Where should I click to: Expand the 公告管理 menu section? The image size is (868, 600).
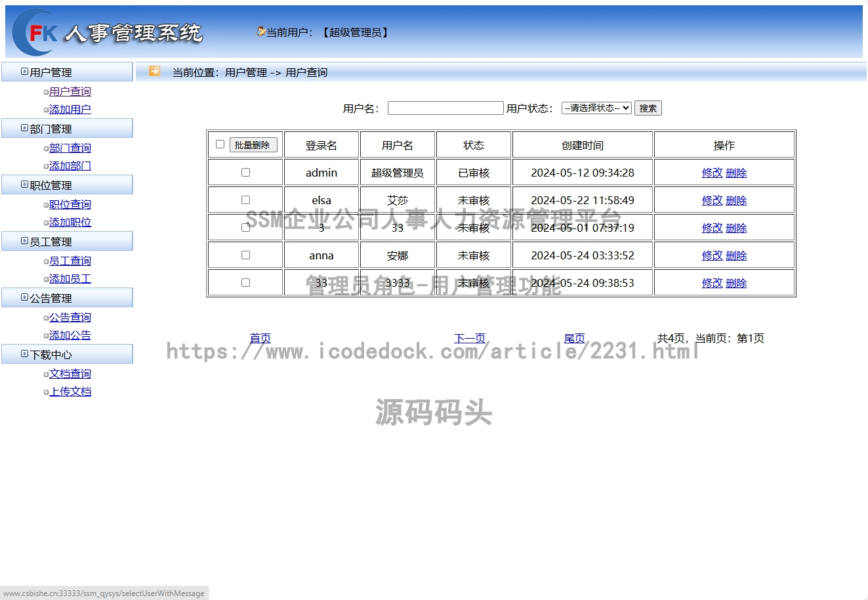67,297
